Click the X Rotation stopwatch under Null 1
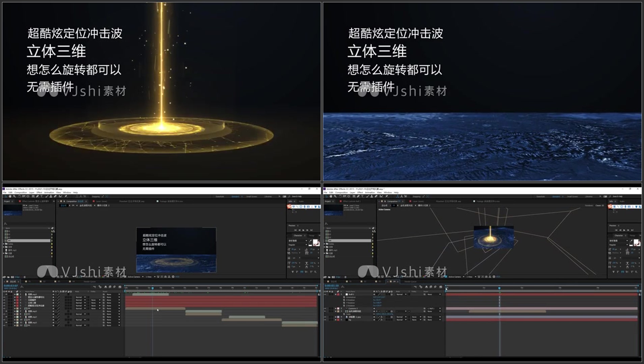The width and height of the screenshot is (644, 364). [344, 300]
